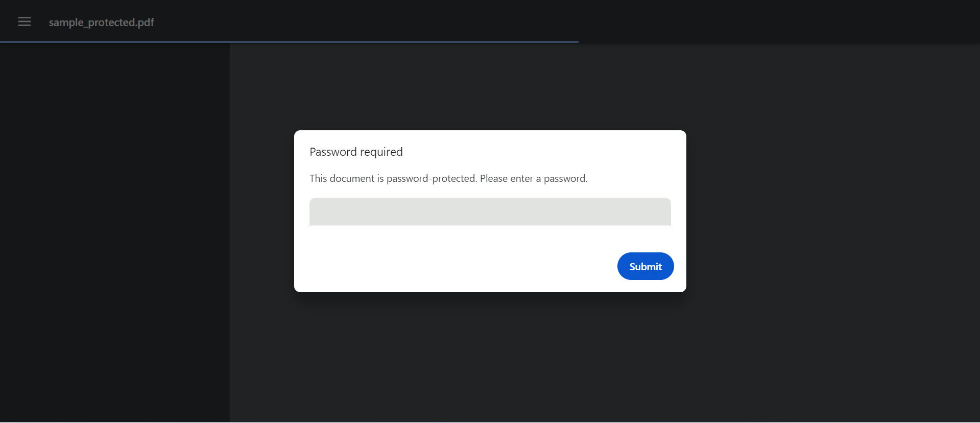Click the dimmed area above the password dialog
The image size is (980, 423).
490,87
